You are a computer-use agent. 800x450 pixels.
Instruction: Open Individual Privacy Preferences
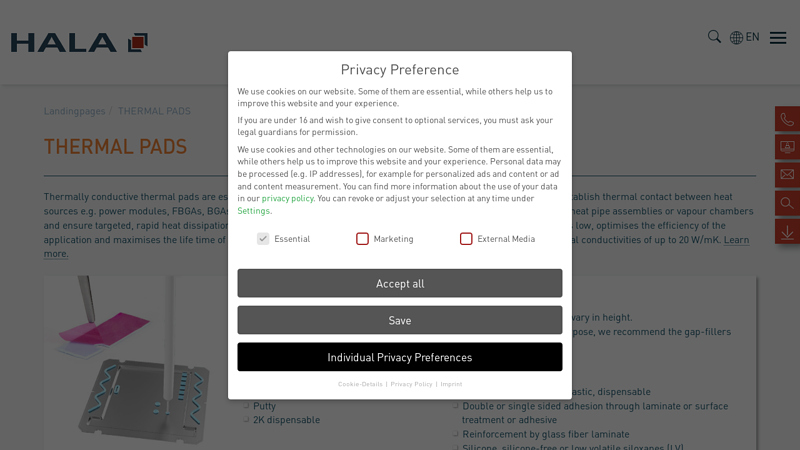tap(400, 357)
